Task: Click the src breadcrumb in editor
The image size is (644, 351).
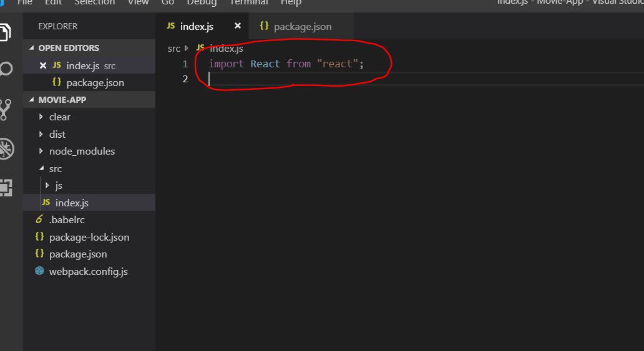Action: pyautogui.click(x=173, y=49)
